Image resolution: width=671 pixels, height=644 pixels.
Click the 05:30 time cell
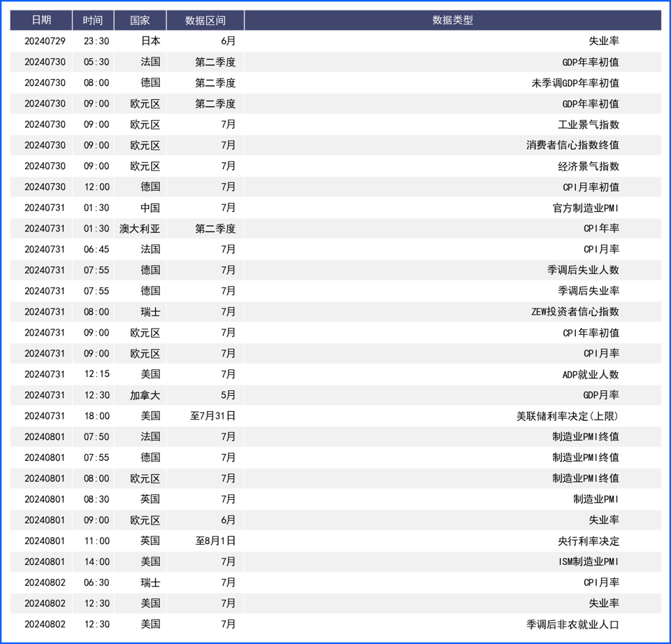click(96, 62)
